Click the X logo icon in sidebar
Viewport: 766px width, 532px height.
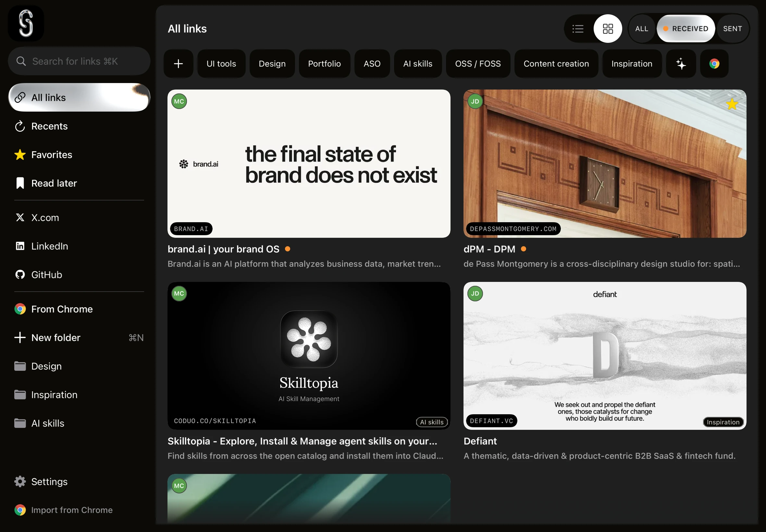(x=20, y=217)
